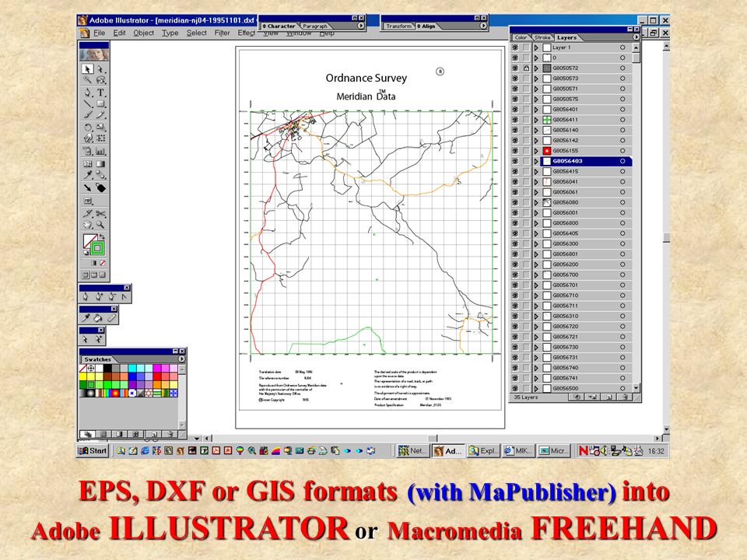Hide layer G8056403
Screen dimensions: 747x560
(515, 162)
